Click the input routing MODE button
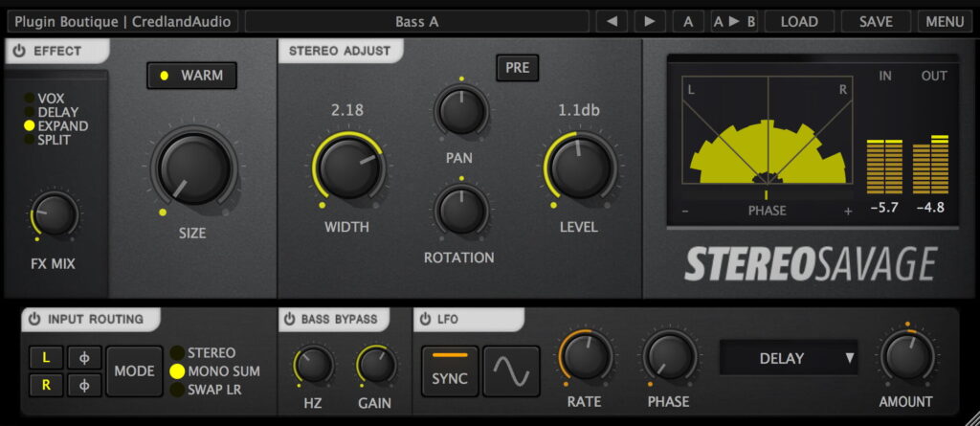 click(134, 370)
